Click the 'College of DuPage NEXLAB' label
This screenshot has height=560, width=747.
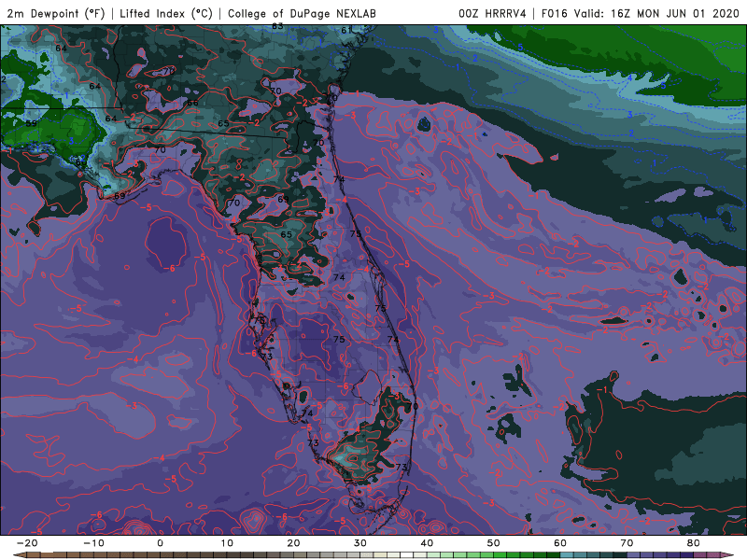coord(302,13)
